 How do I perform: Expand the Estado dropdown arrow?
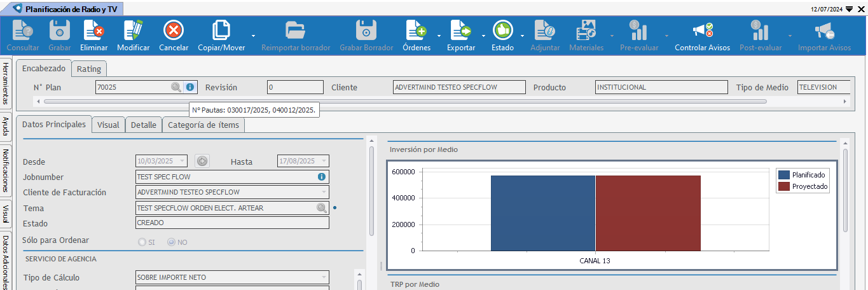pyautogui.click(x=522, y=36)
